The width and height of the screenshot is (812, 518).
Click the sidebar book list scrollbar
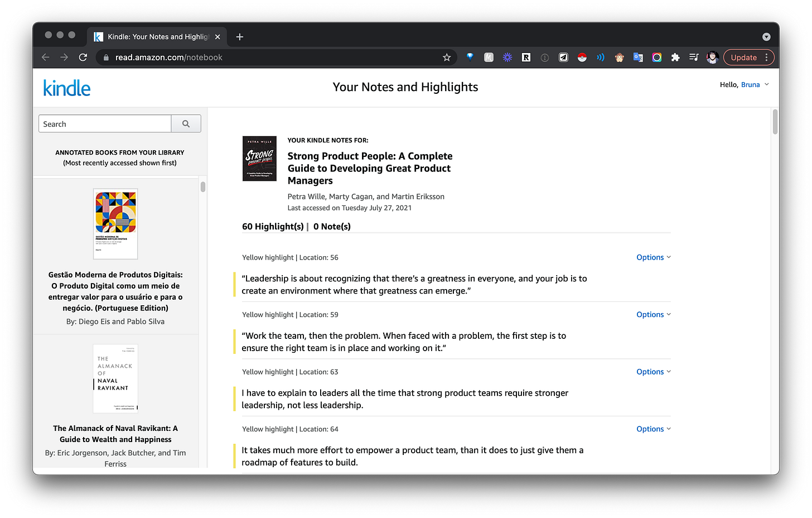pos(203,187)
